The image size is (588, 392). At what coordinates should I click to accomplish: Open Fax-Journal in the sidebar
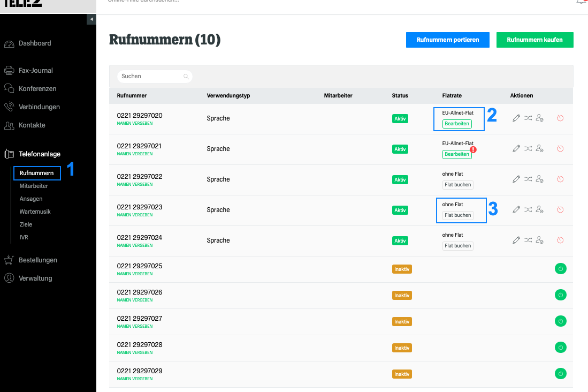36,70
